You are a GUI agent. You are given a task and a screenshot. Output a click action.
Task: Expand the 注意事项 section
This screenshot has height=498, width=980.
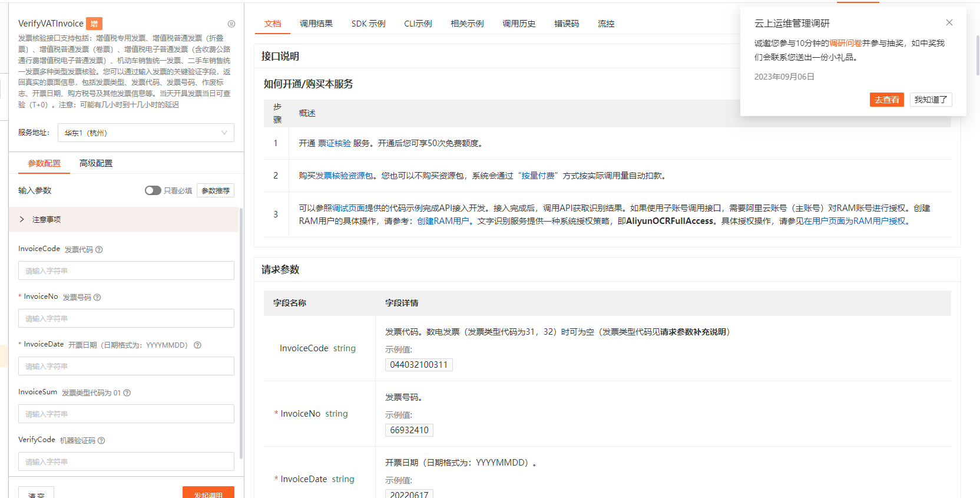coord(124,219)
